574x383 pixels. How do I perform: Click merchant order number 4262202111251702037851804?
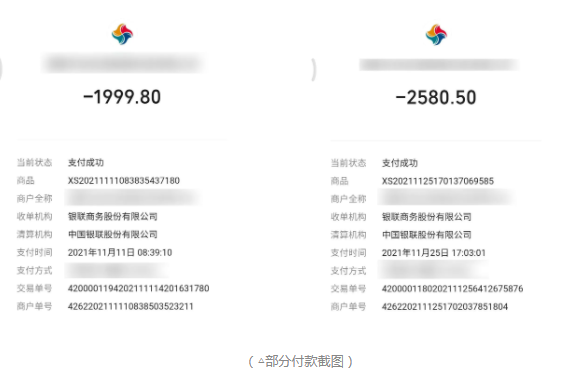(445, 306)
